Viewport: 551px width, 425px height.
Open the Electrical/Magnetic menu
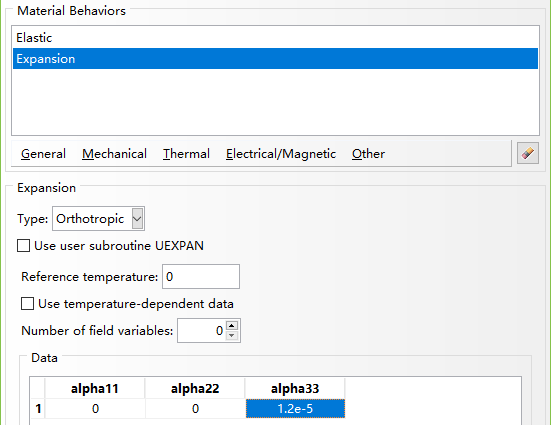281,154
